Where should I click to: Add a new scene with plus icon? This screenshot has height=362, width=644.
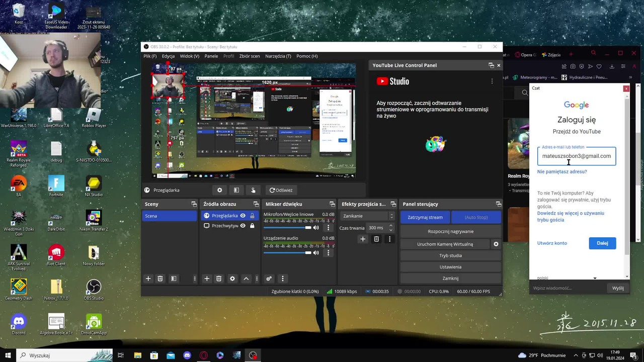coord(148,279)
